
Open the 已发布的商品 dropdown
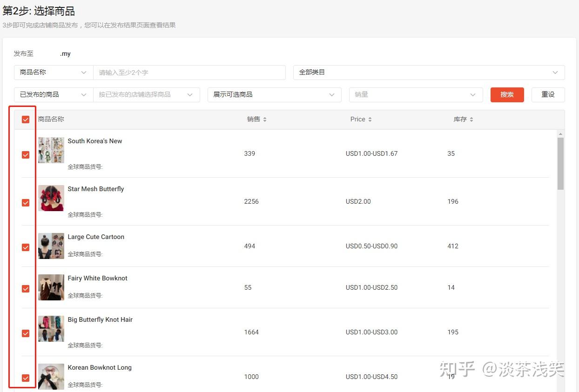tap(54, 95)
